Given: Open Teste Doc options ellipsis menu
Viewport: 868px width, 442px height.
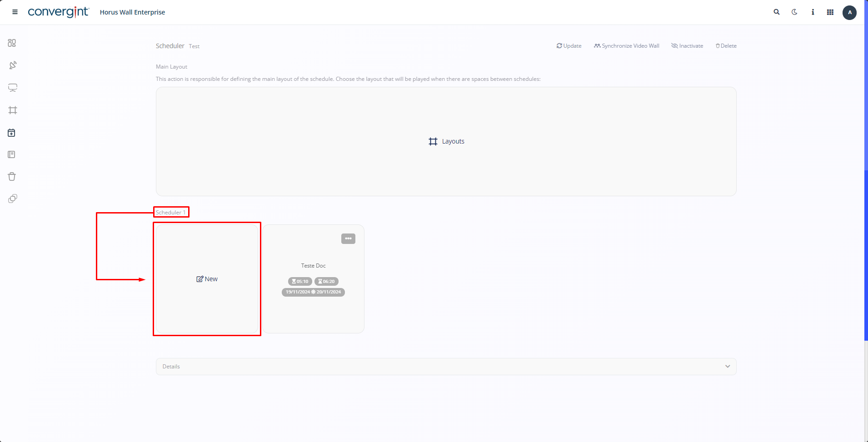Looking at the screenshot, I should (348, 238).
